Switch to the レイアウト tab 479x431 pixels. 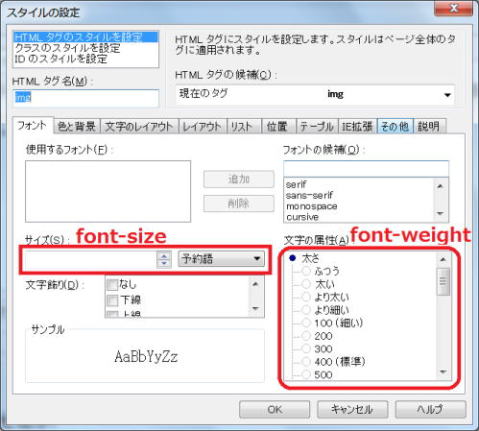pyautogui.click(x=202, y=127)
